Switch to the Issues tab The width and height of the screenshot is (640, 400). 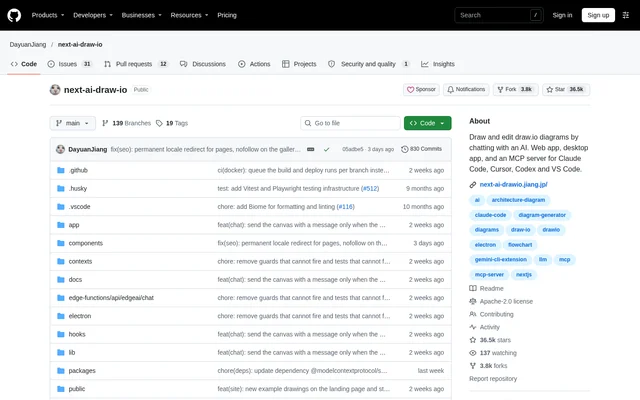69,64
